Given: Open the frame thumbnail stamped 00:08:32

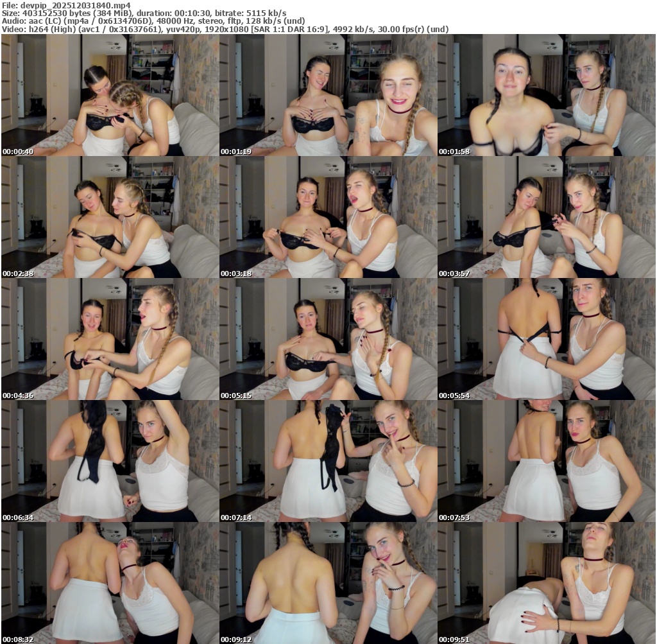Looking at the screenshot, I should (110, 583).
